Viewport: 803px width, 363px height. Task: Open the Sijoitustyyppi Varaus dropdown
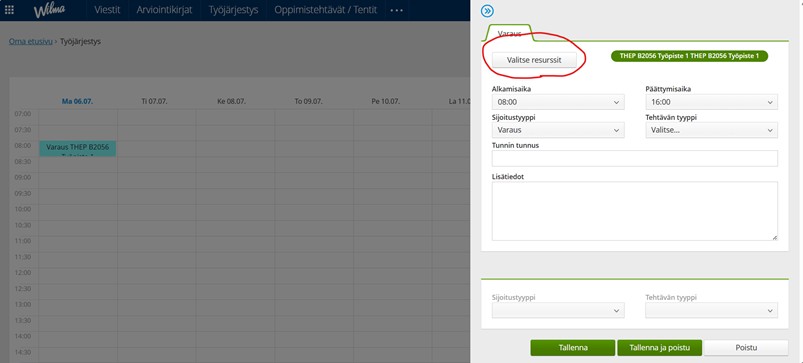click(x=558, y=130)
